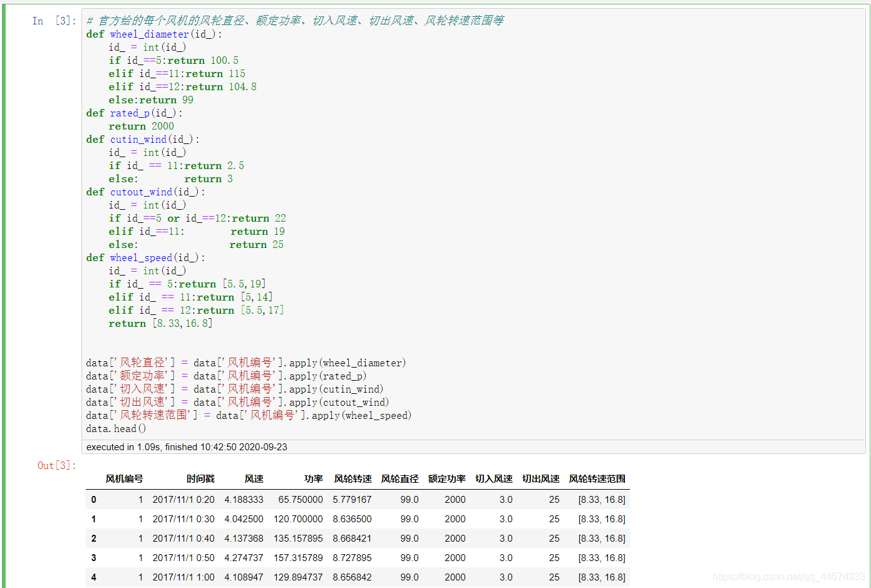871x588 pixels.
Task: Click the def rated_p line
Action: pyautogui.click(x=134, y=113)
